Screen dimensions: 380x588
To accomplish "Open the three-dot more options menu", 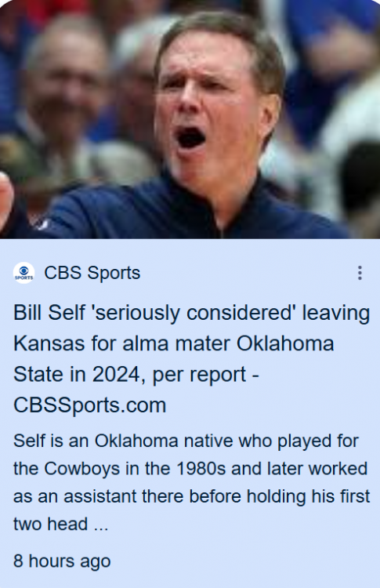I will point(360,273).
